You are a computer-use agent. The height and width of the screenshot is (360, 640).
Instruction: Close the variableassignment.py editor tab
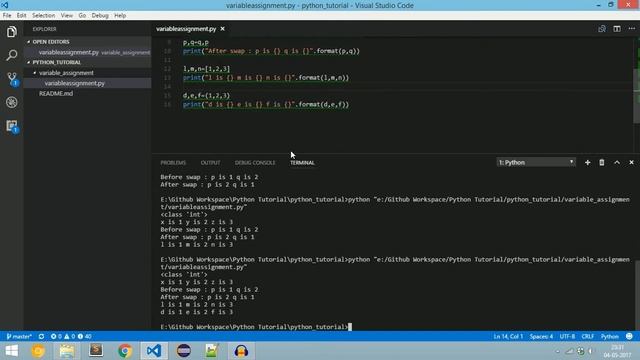(222, 29)
